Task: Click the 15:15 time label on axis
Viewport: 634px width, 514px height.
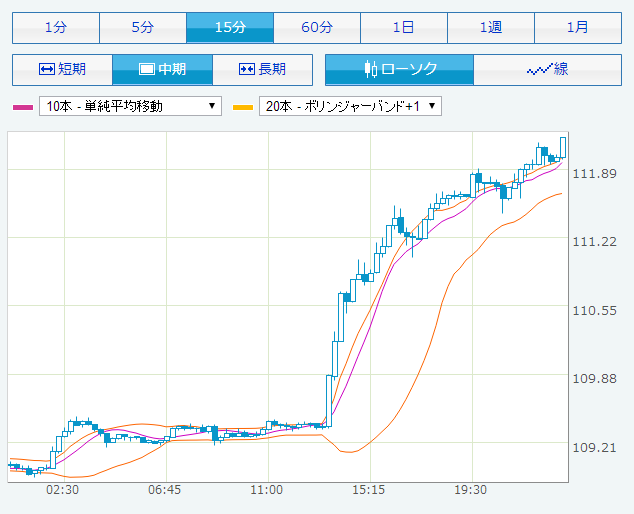Action: (x=368, y=490)
